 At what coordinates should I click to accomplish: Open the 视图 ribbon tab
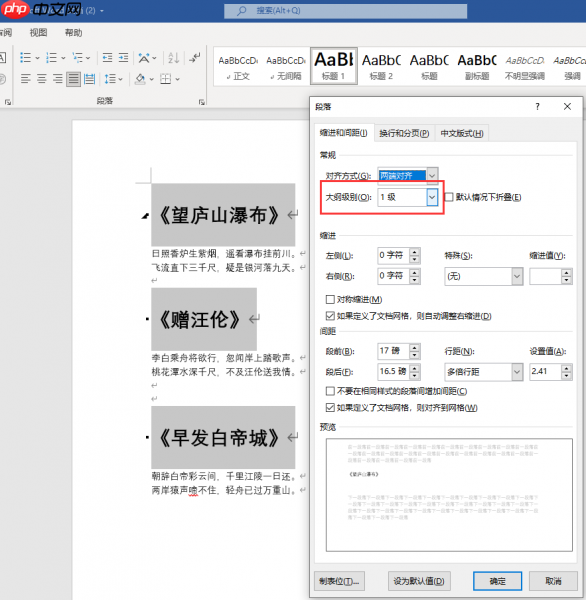[x=39, y=33]
